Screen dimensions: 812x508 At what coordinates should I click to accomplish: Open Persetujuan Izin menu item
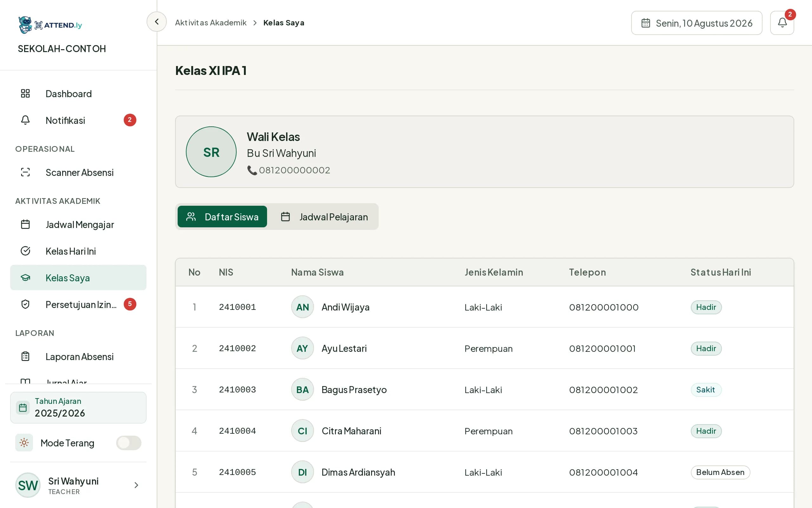coord(78,304)
